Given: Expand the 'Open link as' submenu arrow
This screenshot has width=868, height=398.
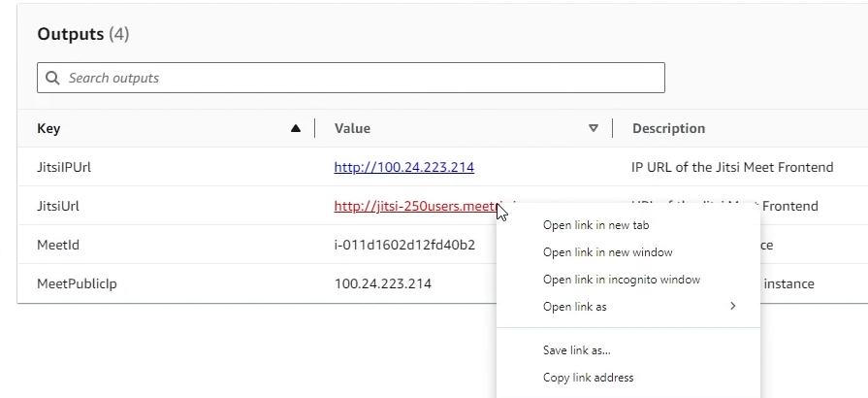Looking at the screenshot, I should coord(732,307).
